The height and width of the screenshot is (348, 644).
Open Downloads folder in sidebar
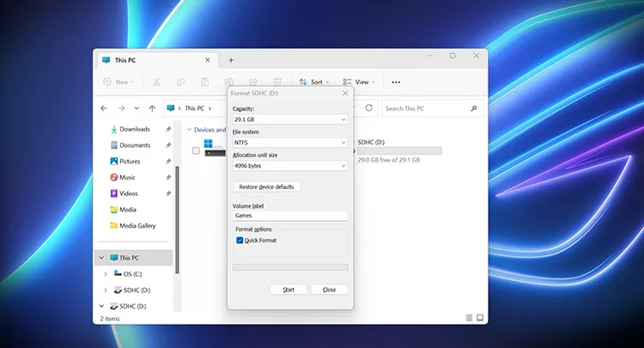point(134,129)
